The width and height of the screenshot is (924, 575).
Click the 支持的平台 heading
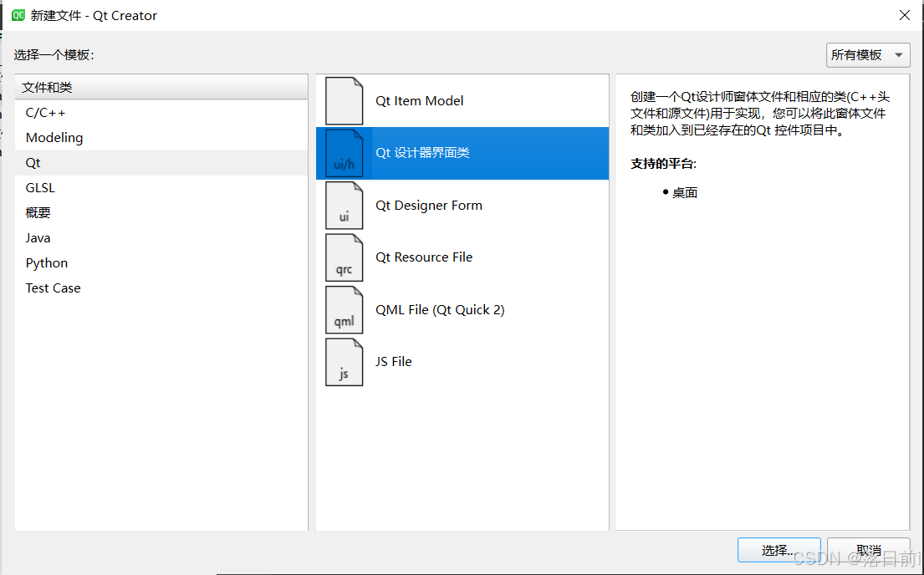pos(664,164)
